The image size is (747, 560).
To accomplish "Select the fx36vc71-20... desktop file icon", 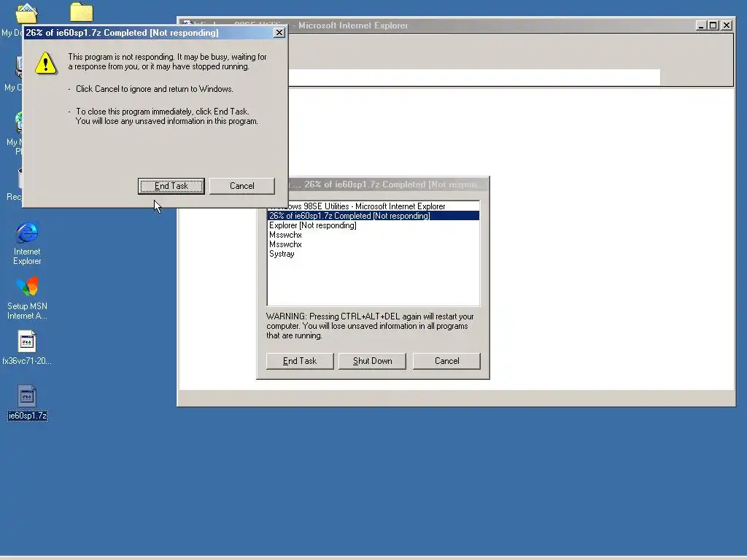I will (x=27, y=342).
